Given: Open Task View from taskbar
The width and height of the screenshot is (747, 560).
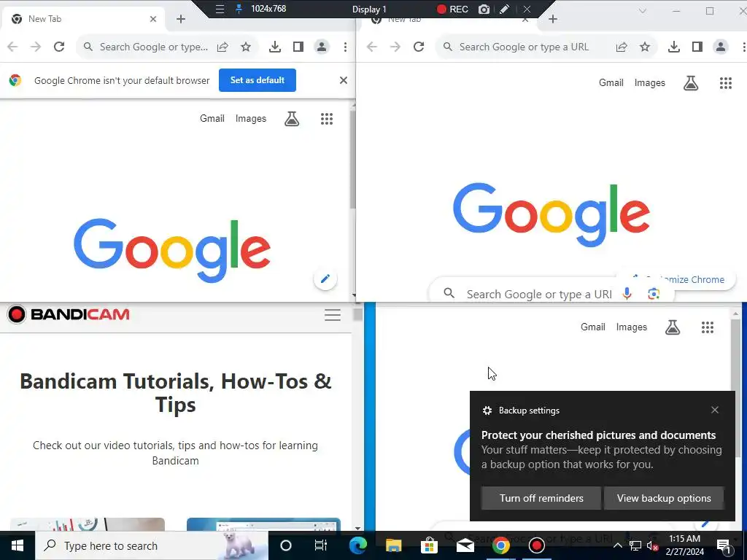Looking at the screenshot, I should coord(321,545).
